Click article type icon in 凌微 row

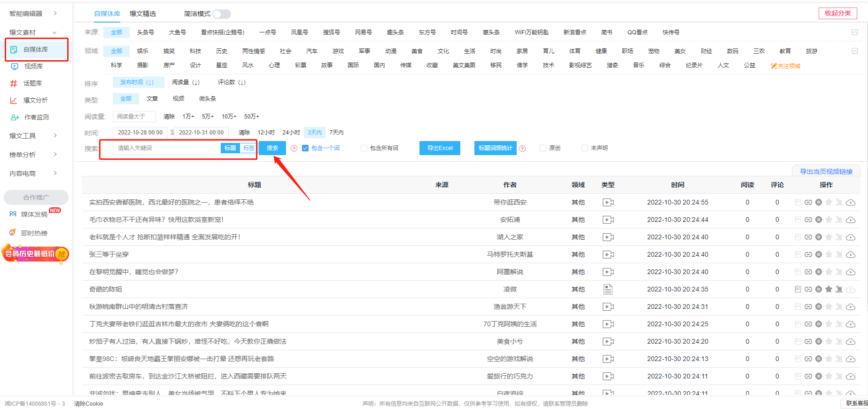[x=608, y=290]
